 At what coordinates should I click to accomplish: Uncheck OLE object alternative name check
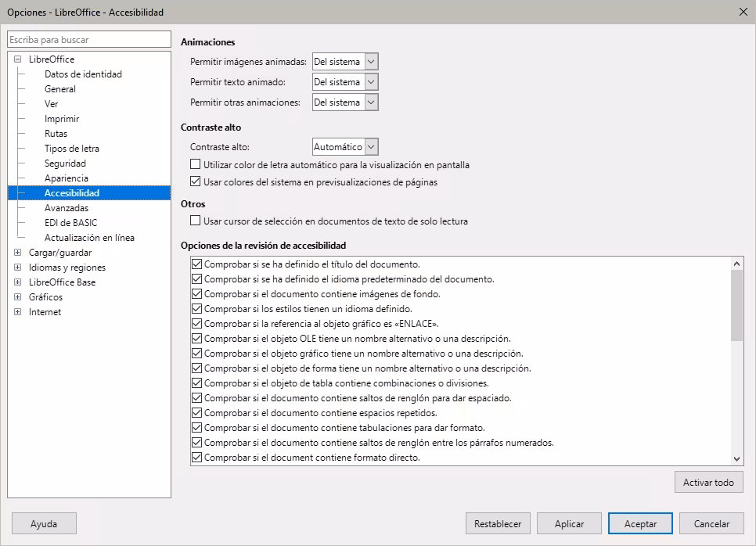click(196, 339)
